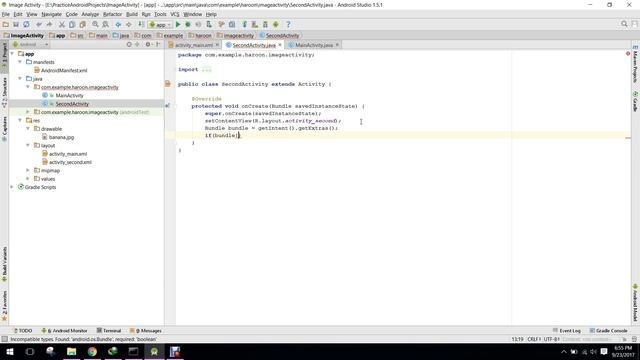
Task: Collapse the layout folder
Action: (x=28, y=145)
